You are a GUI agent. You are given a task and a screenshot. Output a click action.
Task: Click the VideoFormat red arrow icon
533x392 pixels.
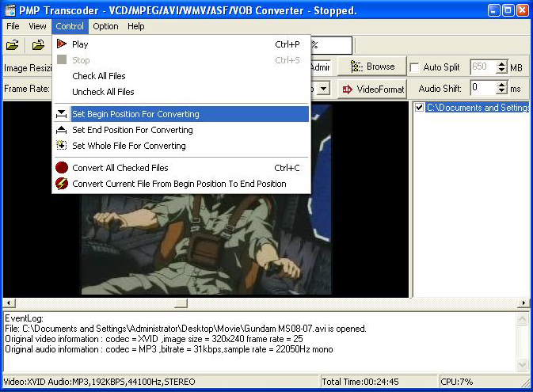coord(348,89)
